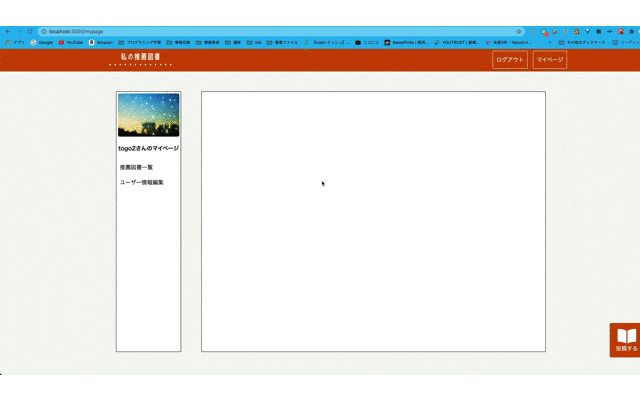Screen dimensions: 640x400
Task: Click the browser forward arrow
Action: 19,31
